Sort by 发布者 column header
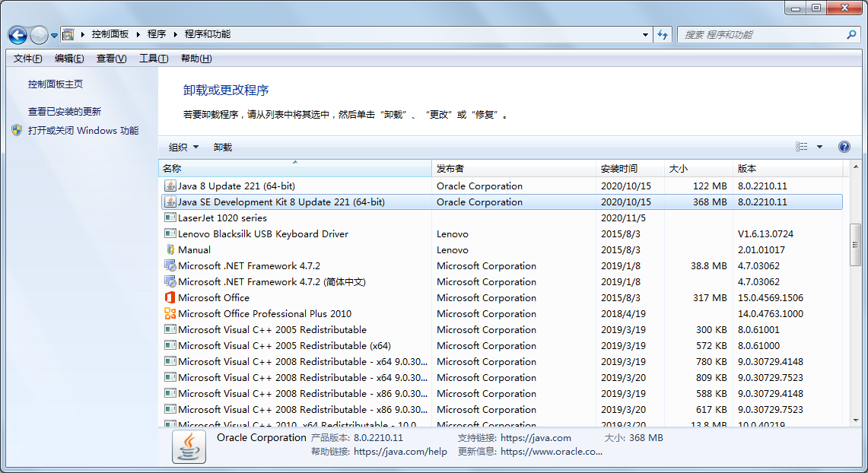This screenshot has height=473, width=868. pos(513,168)
